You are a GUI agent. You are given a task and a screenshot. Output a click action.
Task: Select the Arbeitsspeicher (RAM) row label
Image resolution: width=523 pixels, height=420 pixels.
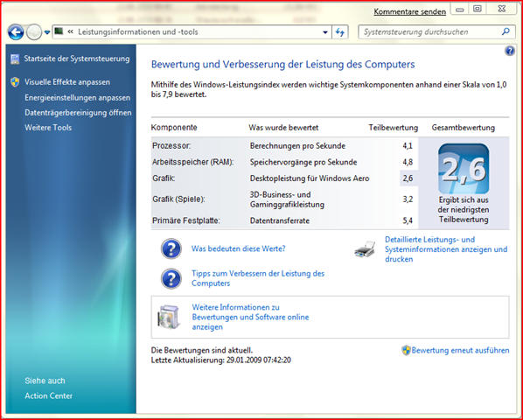192,162
